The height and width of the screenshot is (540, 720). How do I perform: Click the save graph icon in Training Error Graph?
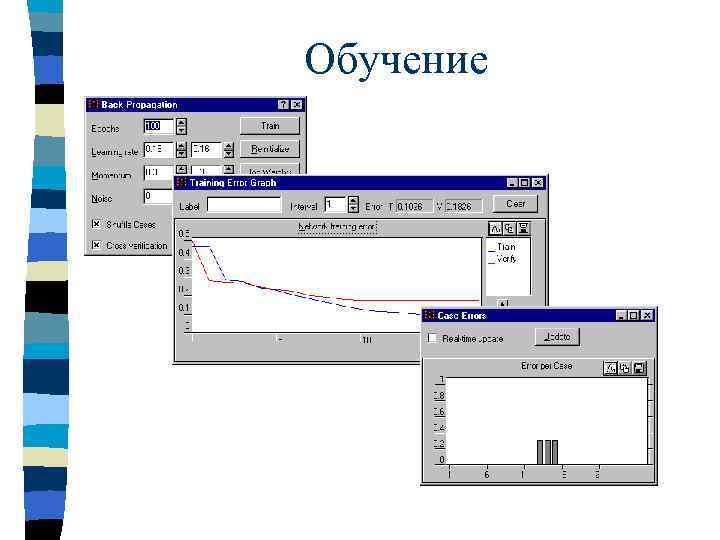tap(523, 228)
